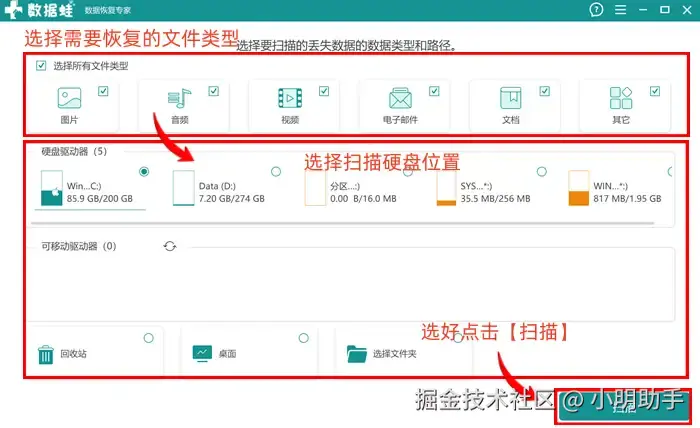Toggle the 选择所有文件类型 checkbox
This screenshot has width=700, height=428.
(x=41, y=66)
